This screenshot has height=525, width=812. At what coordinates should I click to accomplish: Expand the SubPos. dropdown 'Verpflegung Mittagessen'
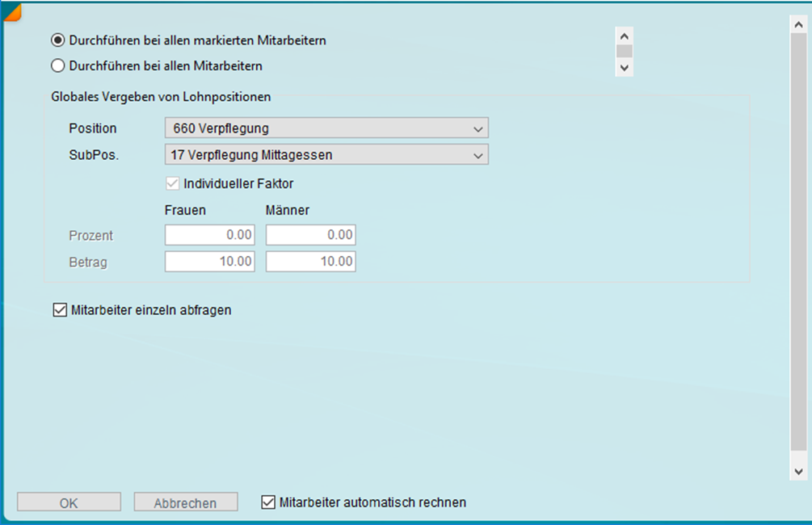coord(326,154)
